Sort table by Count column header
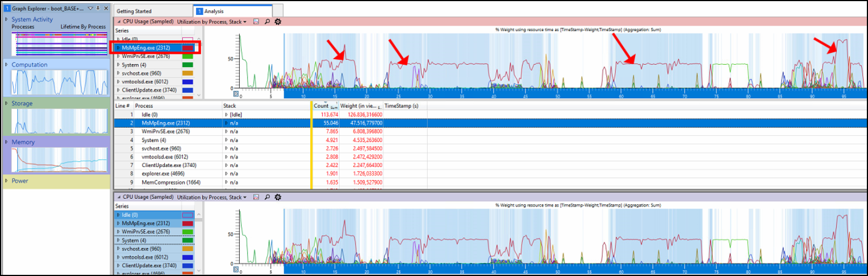 322,106
